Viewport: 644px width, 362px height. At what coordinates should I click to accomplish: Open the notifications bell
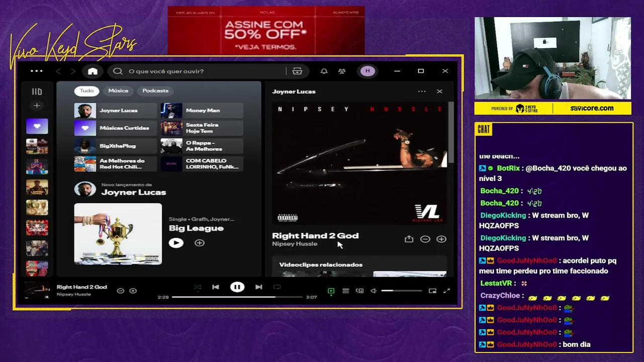[324, 71]
